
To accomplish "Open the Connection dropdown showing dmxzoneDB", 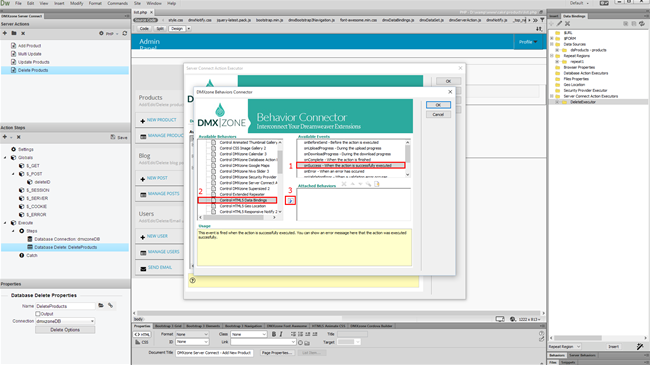I will click(65, 321).
